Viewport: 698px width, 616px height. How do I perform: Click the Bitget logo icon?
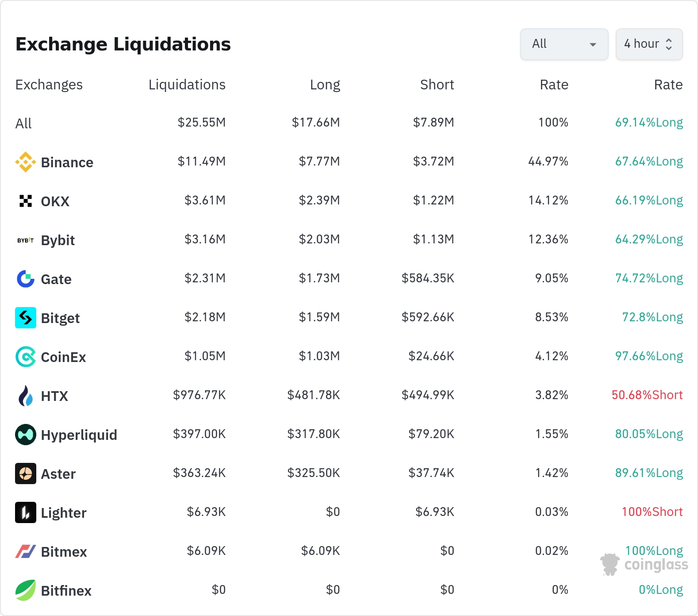coord(26,318)
